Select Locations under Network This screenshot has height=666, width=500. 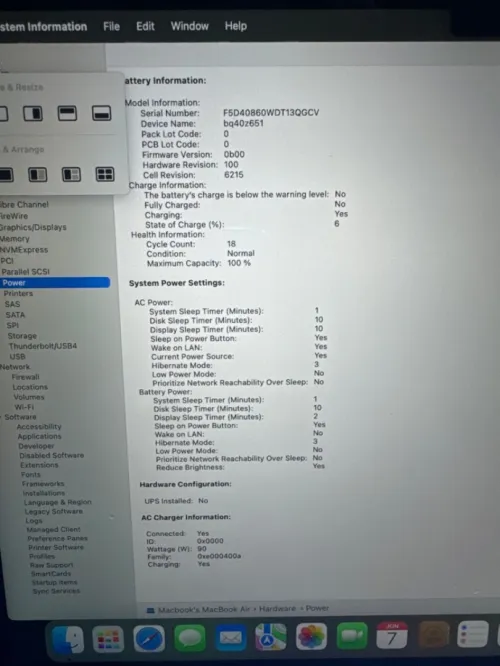[30, 387]
